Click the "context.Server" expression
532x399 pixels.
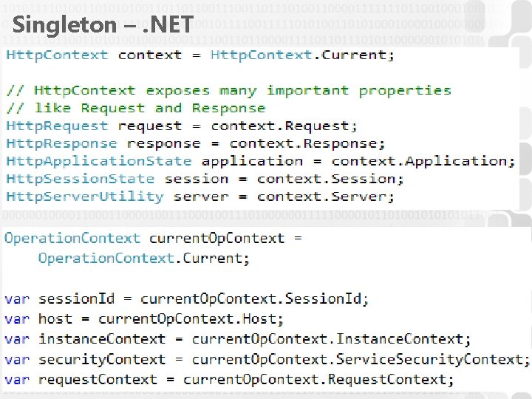tap(324, 197)
